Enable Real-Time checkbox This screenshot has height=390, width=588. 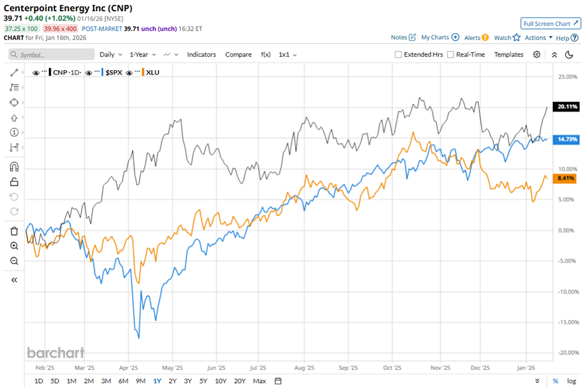(x=451, y=54)
